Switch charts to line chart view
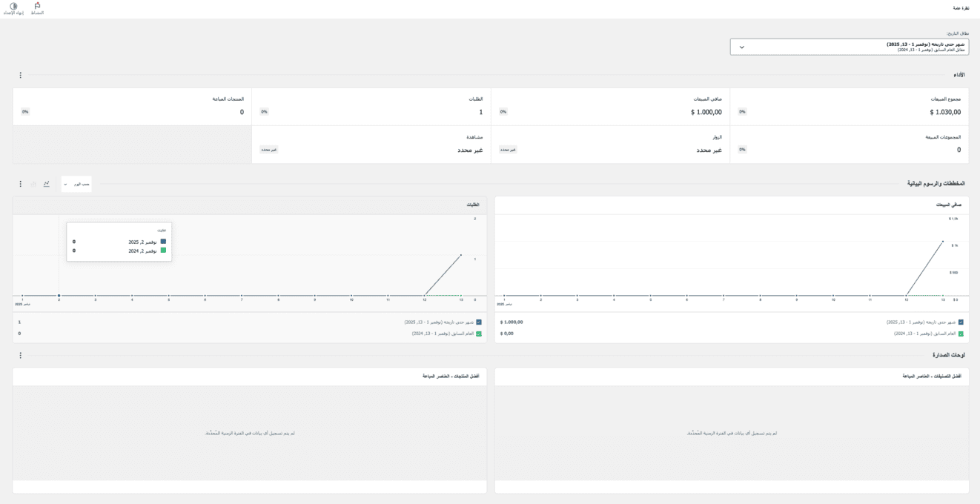Viewport: 980px width, 504px height. pos(47,184)
